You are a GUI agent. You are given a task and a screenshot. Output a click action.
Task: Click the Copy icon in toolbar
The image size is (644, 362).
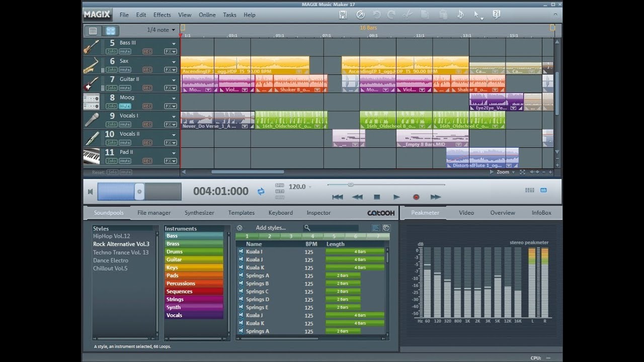coord(425,15)
